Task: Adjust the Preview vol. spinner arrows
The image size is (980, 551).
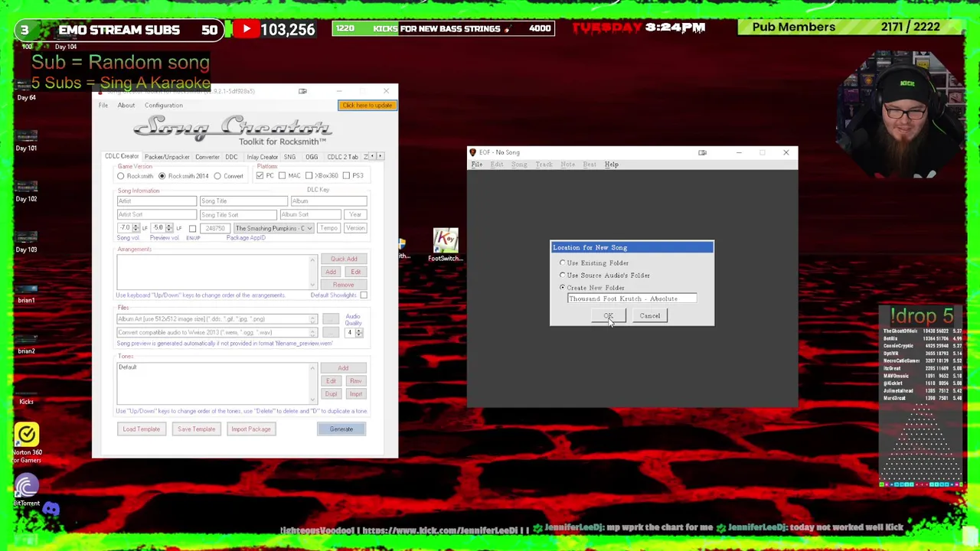Action: [x=169, y=228]
